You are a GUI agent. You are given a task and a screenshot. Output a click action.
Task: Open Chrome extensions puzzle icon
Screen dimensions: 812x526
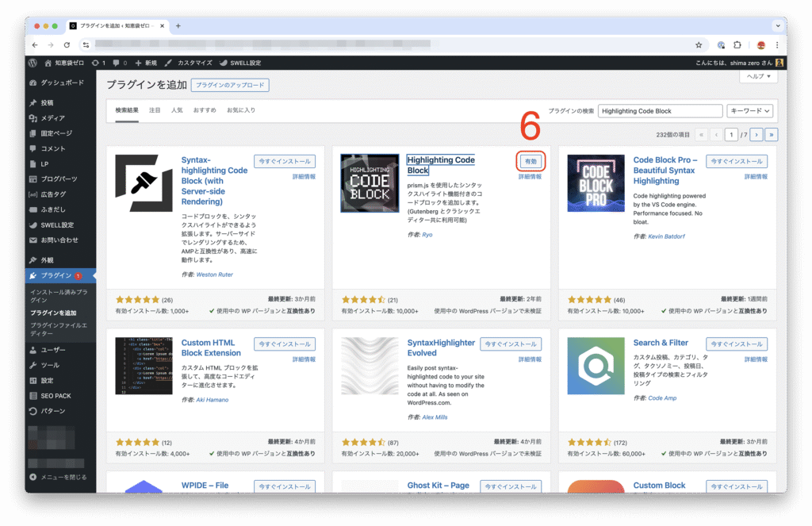(x=737, y=45)
